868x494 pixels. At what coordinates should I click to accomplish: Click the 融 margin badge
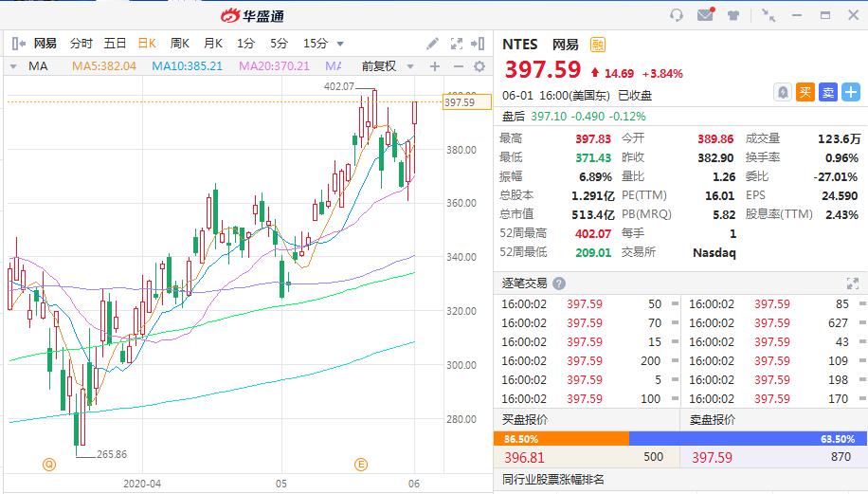tap(598, 45)
